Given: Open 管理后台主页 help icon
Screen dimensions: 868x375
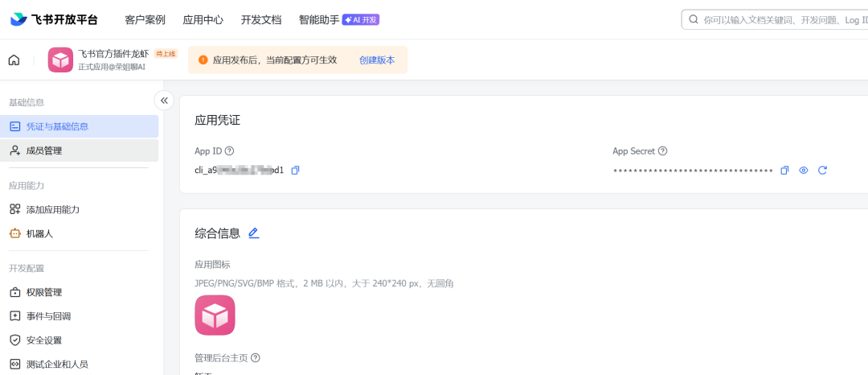Looking at the screenshot, I should coord(256,358).
